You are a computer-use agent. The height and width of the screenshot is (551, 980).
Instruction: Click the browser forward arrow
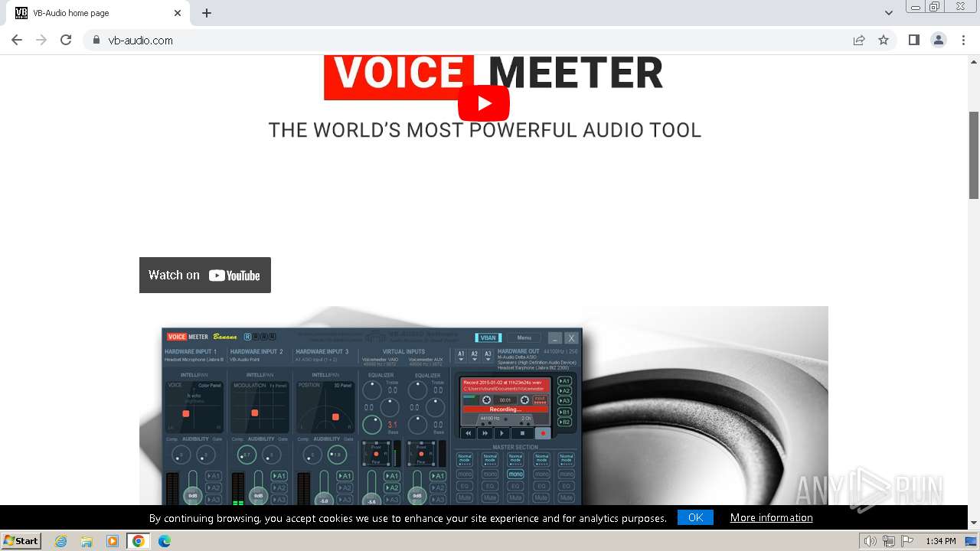click(x=41, y=40)
